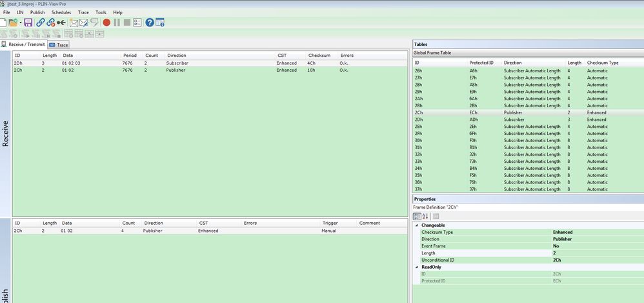Save the project with the floppy disk icon
The height and width of the screenshot is (303, 644).
(x=28, y=22)
